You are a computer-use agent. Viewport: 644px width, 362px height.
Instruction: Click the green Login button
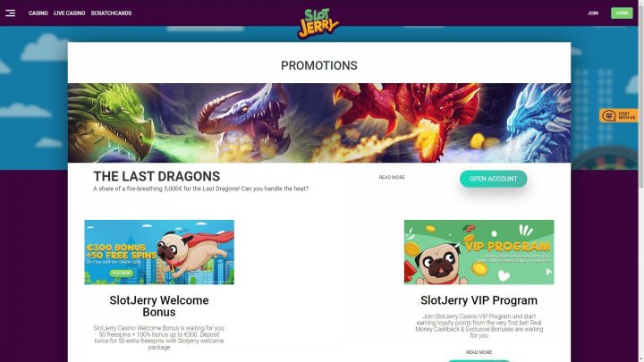[x=622, y=13]
